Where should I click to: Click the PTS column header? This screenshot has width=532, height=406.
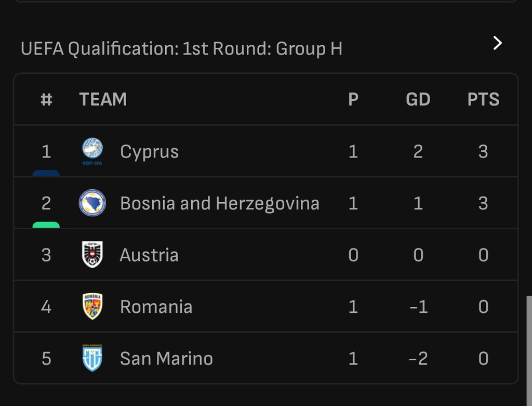point(483,99)
